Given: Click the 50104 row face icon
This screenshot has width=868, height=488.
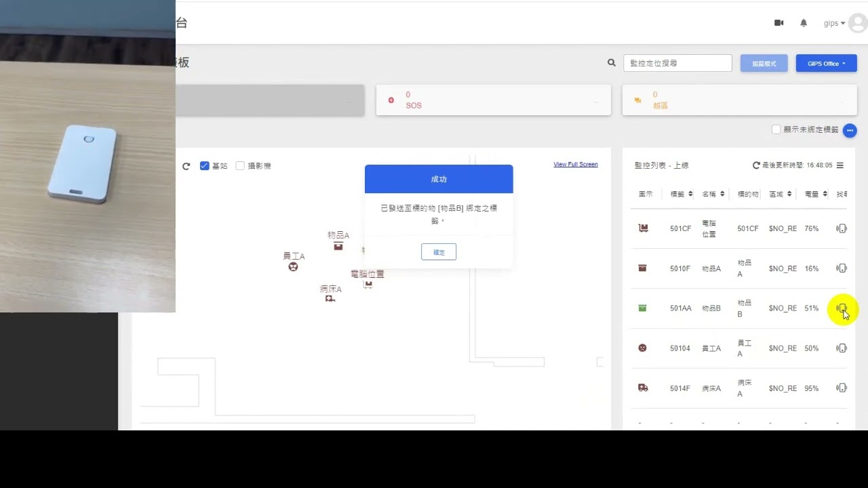Looking at the screenshot, I should pyautogui.click(x=642, y=348).
